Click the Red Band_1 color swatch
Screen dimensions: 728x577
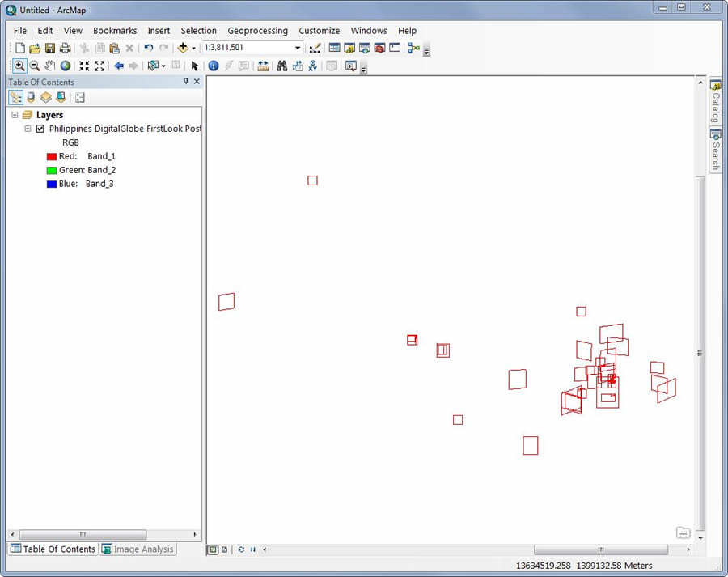click(53, 155)
